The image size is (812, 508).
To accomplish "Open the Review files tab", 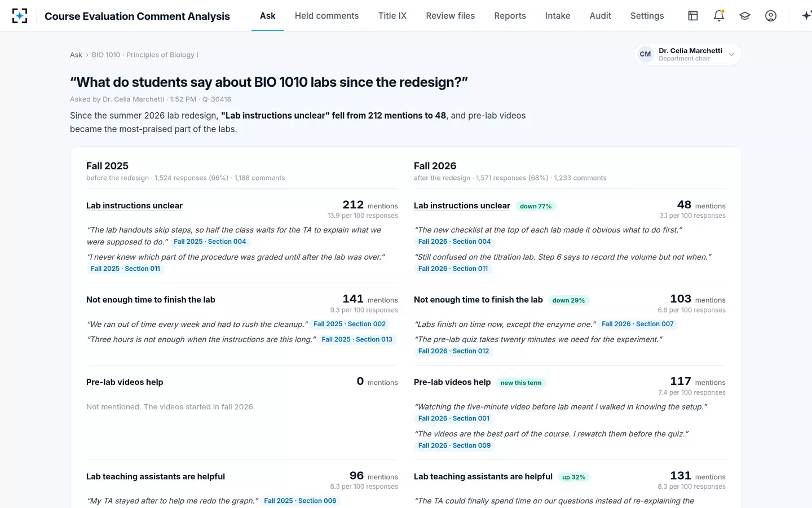I will [x=451, y=16].
